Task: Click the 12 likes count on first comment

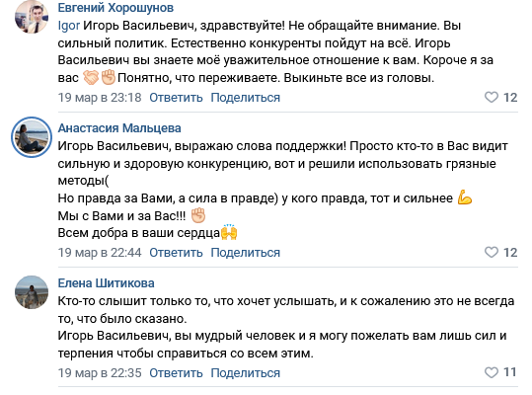Action: pyautogui.click(x=510, y=98)
